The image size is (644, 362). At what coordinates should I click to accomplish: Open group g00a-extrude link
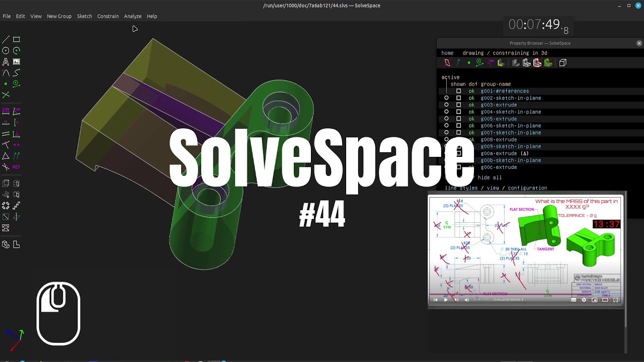pos(499,153)
